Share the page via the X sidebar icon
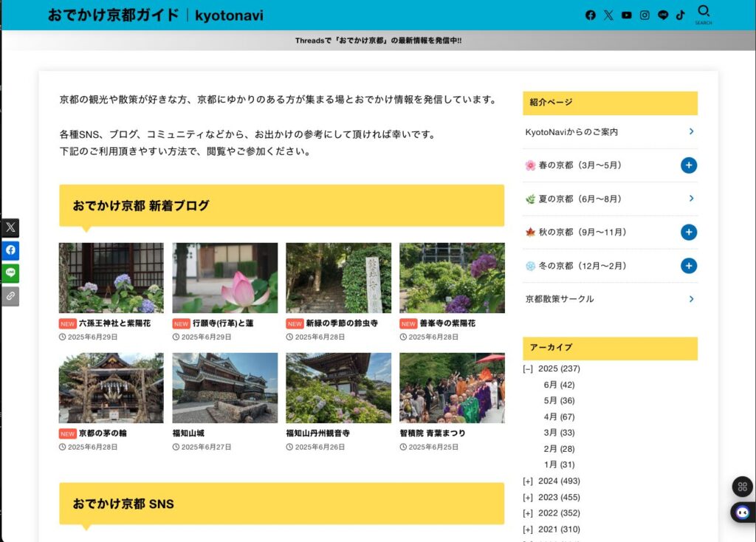756x542 pixels. 10,227
